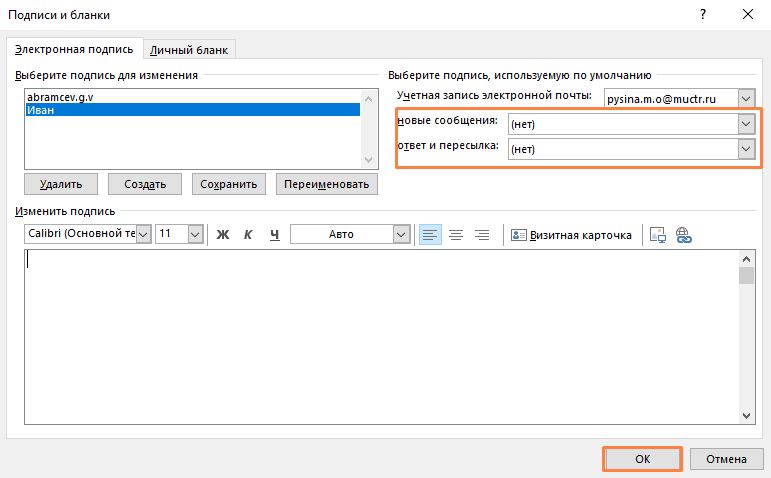
Task: Expand the новые сообщения signature dropdown
Action: pos(744,122)
